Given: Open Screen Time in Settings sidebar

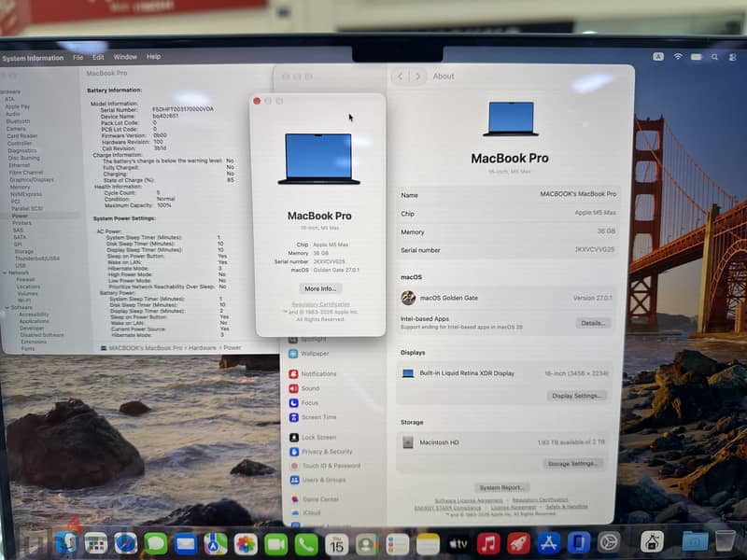Looking at the screenshot, I should coord(313,417).
